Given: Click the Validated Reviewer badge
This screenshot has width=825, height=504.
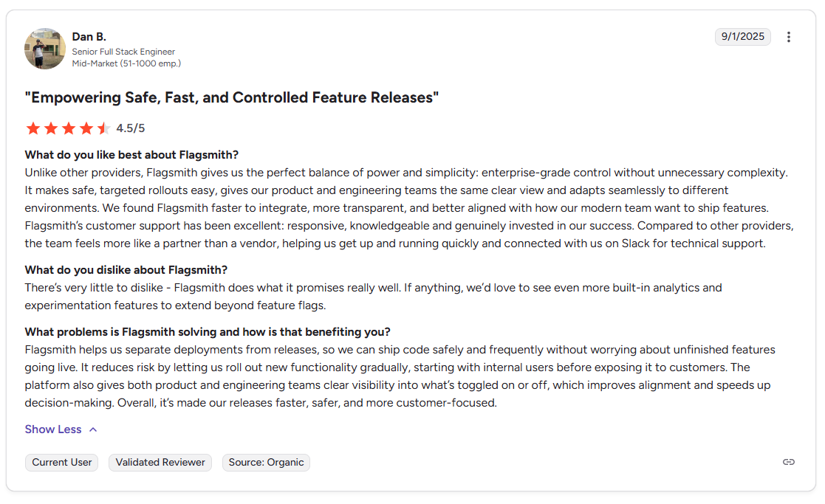Looking at the screenshot, I should [160, 462].
